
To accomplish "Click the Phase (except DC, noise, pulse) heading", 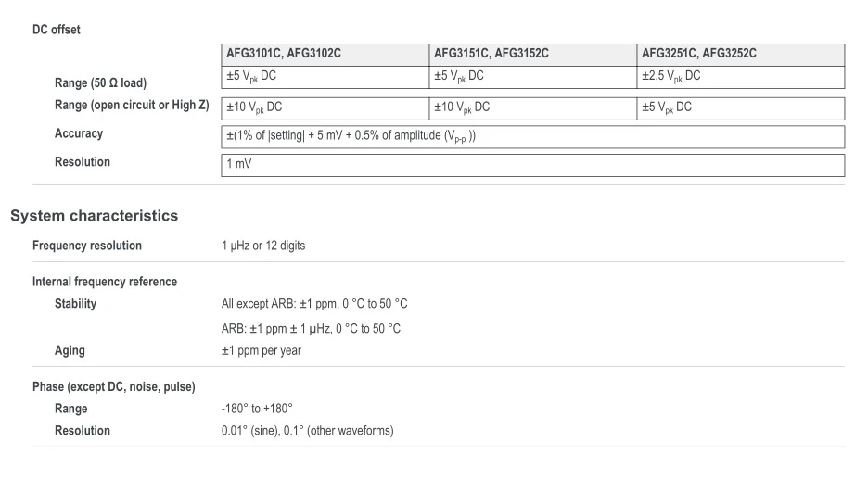I will [113, 386].
